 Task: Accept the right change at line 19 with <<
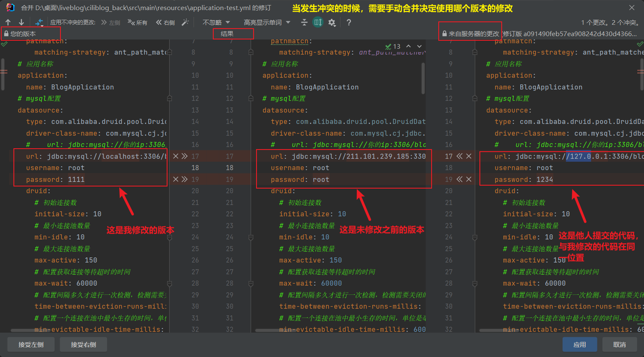[460, 179]
